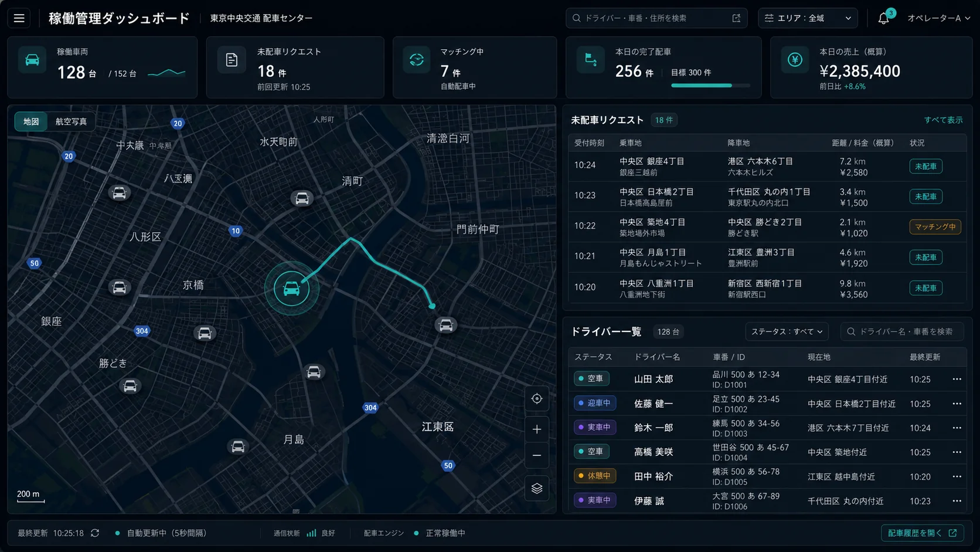Click driver name 山田 太郎
Viewport: 980px width, 552px height.
click(x=654, y=380)
